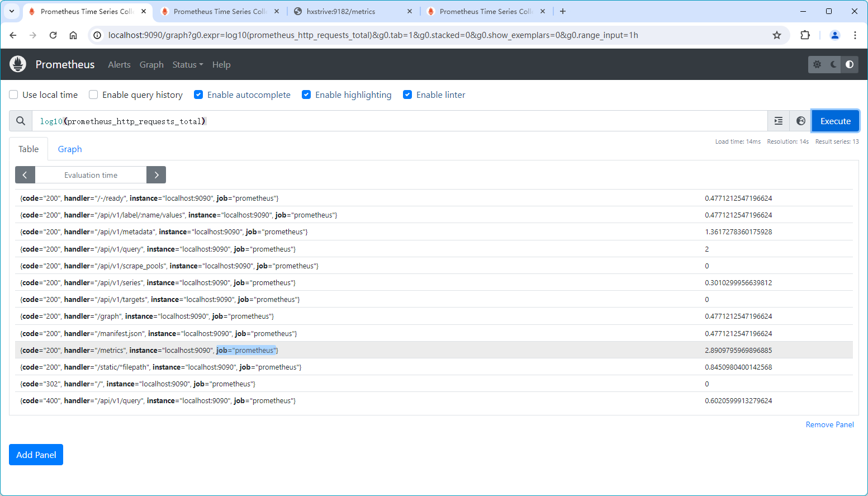The image size is (868, 496).
Task: Go to next evaluation time
Action: (156, 175)
